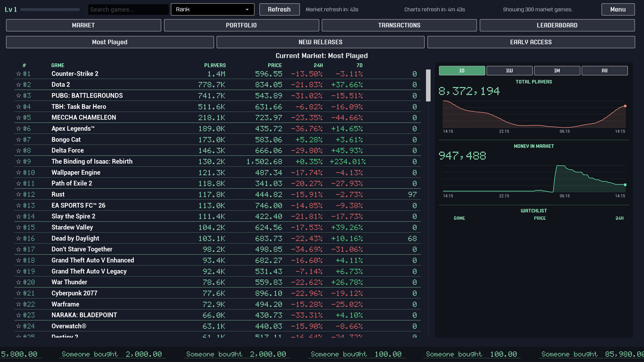Show the NEW RELEASES market

click(x=320, y=42)
